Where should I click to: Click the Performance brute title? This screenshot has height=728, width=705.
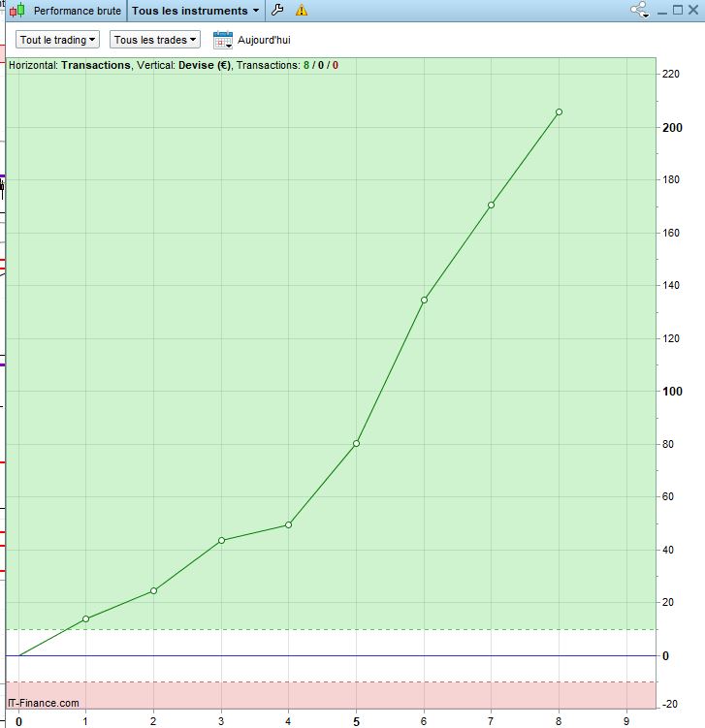(78, 11)
